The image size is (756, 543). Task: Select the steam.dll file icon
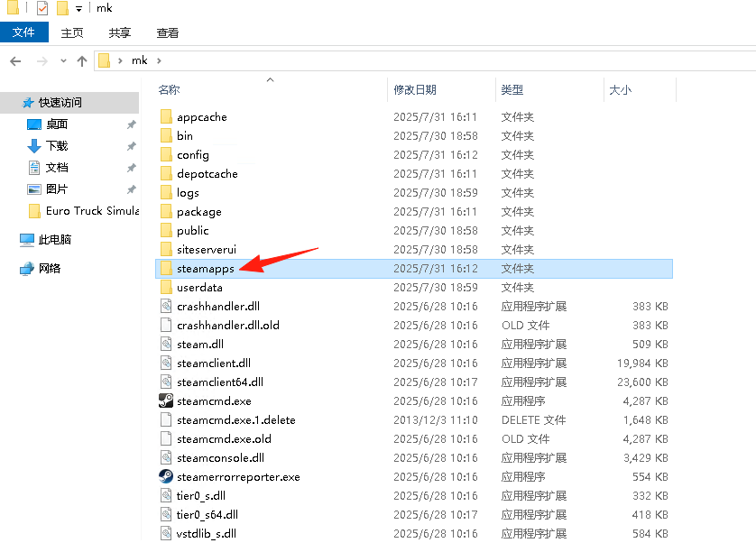point(166,344)
